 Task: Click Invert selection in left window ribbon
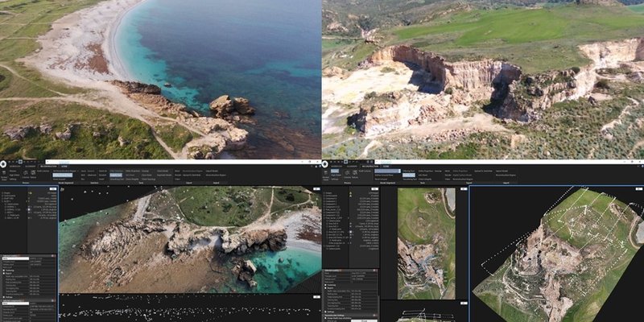click(102, 179)
